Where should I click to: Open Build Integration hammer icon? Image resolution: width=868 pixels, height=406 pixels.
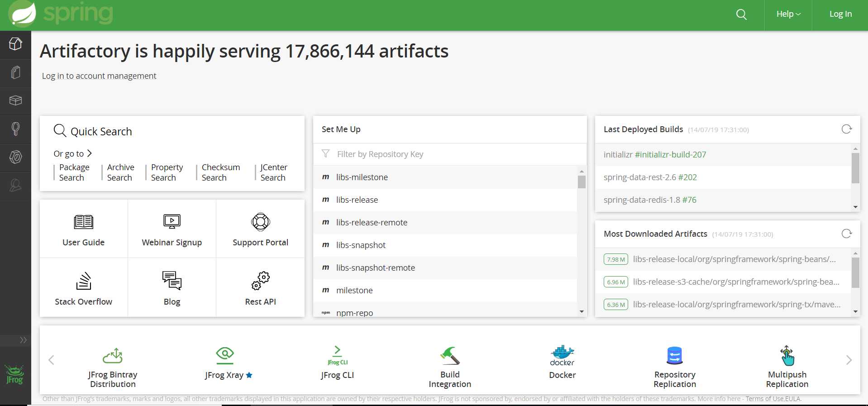pyautogui.click(x=450, y=355)
